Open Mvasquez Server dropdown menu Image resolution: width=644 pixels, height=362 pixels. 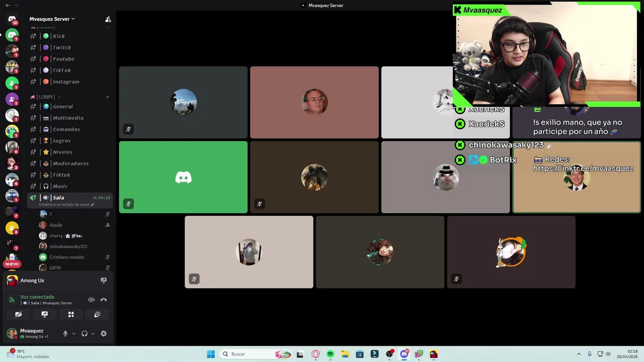coord(52,19)
